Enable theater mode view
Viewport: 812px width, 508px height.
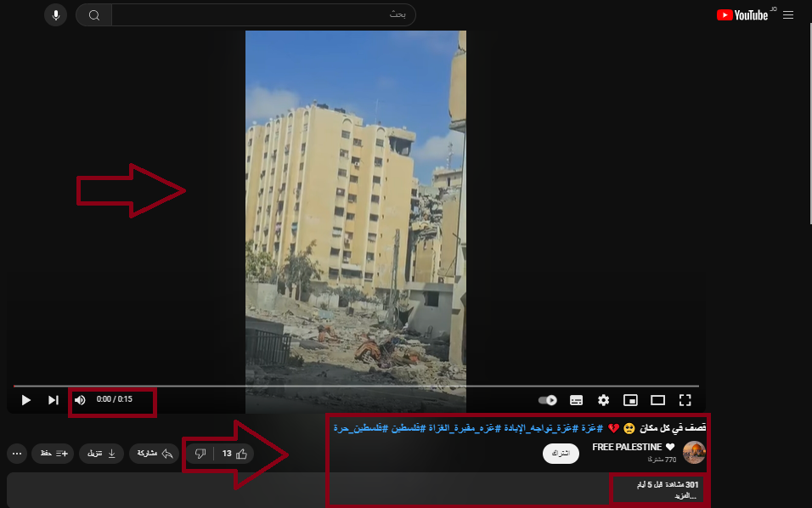tap(657, 400)
